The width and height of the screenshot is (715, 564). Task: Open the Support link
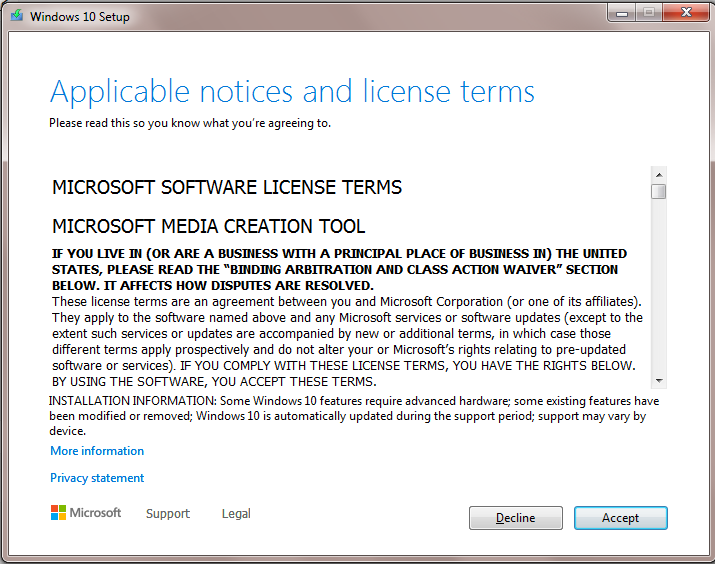(167, 513)
